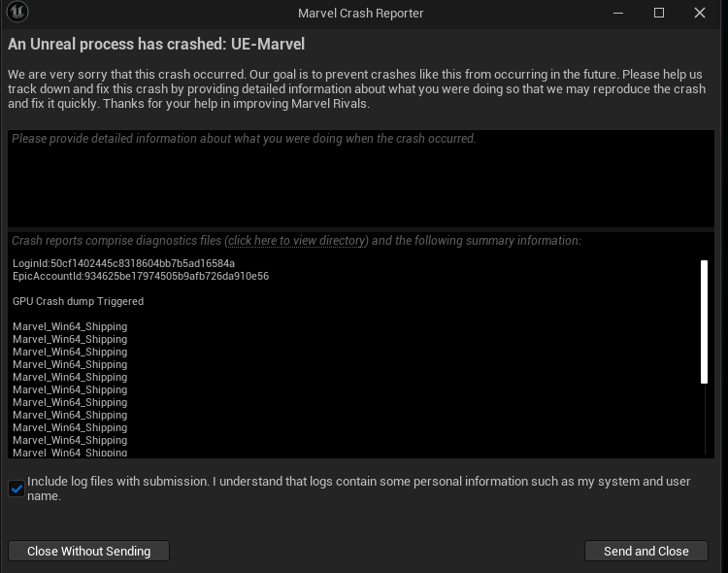This screenshot has height=573, width=728.
Task: Click scrollbar track below the white thumb
Action: 705,419
